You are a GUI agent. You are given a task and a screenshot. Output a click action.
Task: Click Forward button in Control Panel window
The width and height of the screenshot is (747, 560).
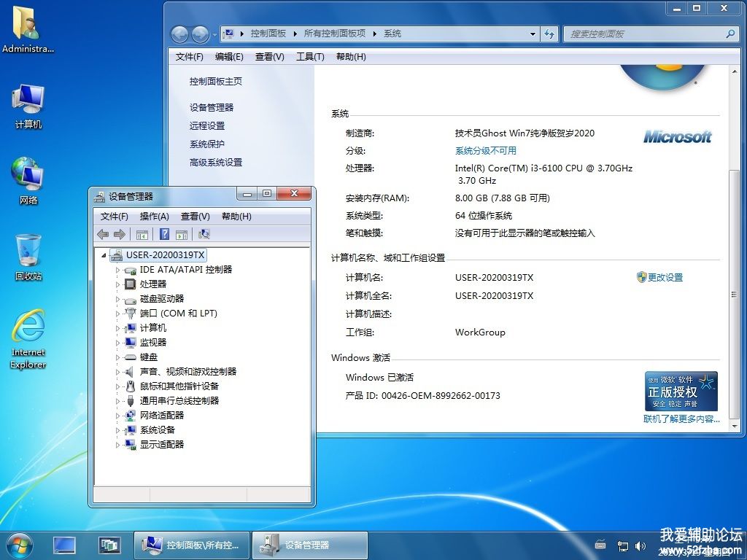[x=200, y=34]
